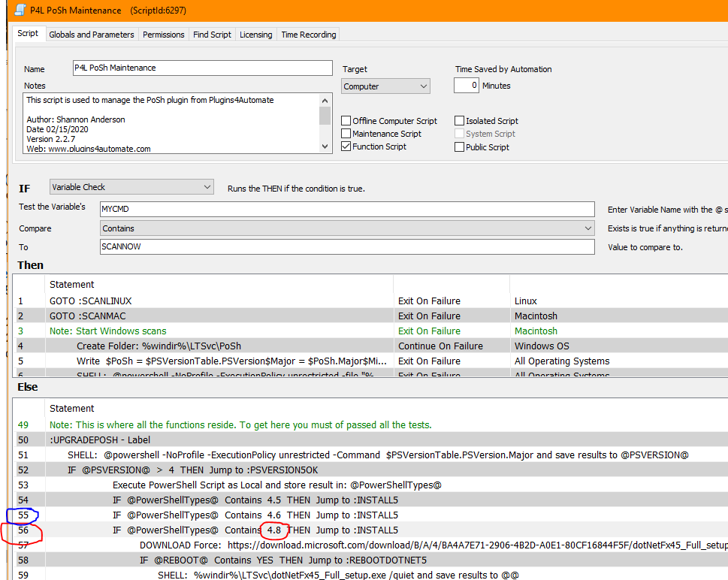
Task: Open the Compare Contains dropdown
Action: pyautogui.click(x=346, y=228)
